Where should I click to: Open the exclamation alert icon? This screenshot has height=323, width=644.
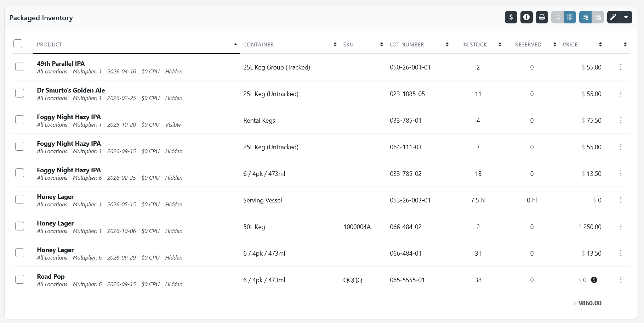tap(526, 17)
